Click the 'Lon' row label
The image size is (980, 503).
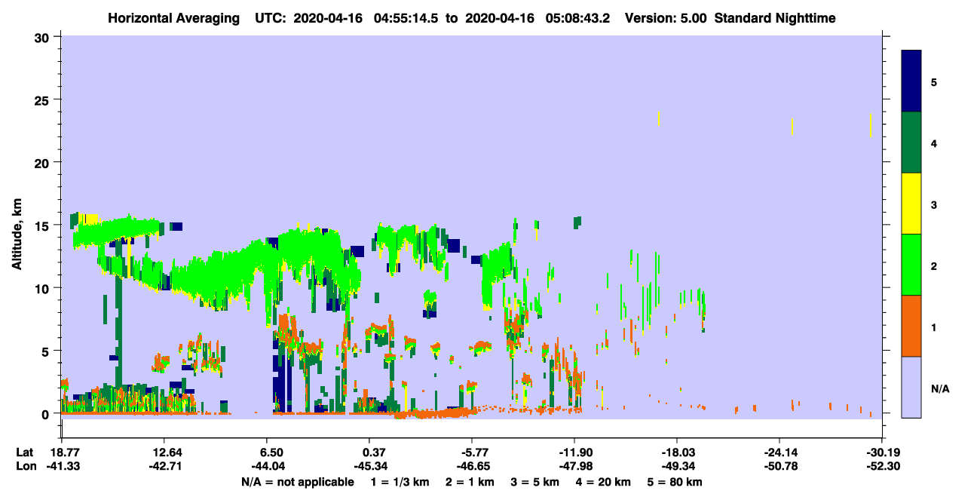tap(25, 466)
